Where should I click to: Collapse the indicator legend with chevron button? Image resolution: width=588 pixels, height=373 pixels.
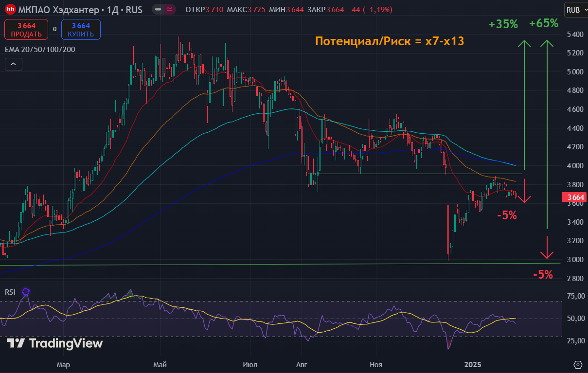pos(13,64)
